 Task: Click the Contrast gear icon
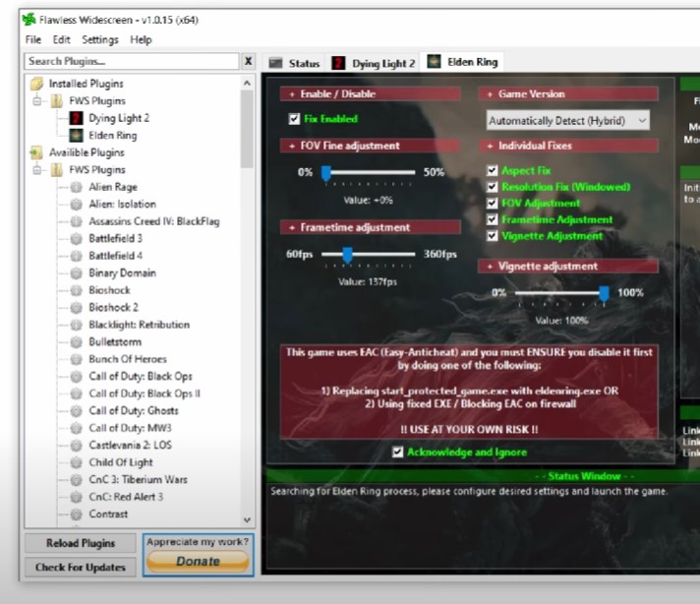tap(77, 514)
